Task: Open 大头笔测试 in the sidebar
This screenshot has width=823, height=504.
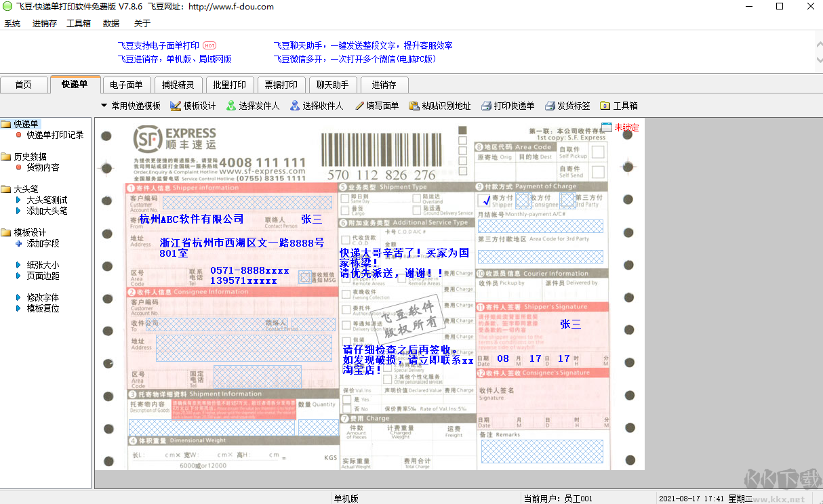Action: tap(47, 200)
